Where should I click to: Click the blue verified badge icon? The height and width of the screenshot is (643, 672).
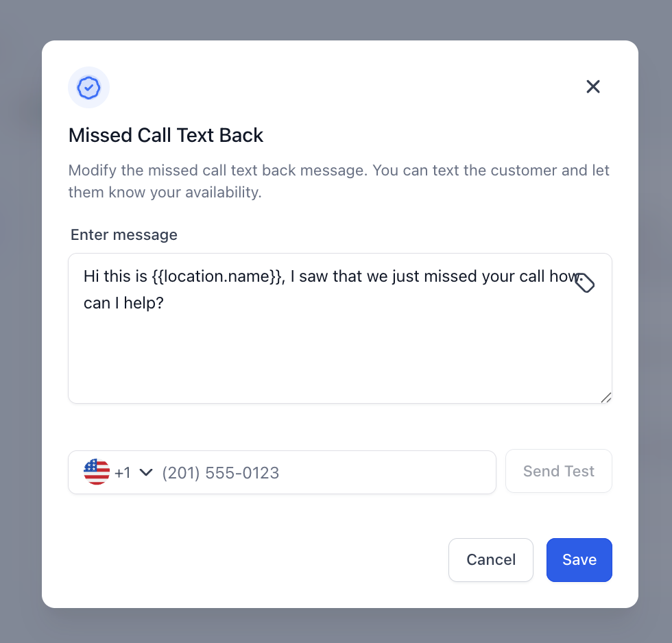pyautogui.click(x=88, y=87)
